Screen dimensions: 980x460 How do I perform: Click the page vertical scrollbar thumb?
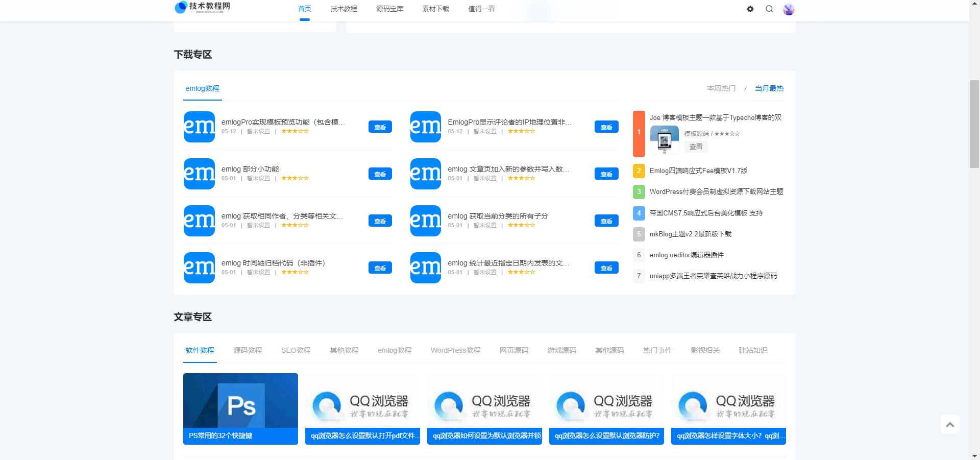point(974,124)
